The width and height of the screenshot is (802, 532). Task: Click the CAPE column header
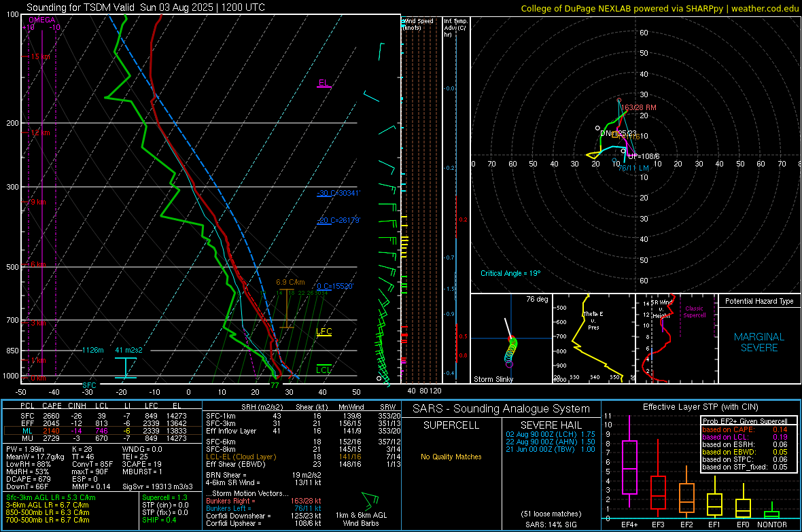click(52, 406)
